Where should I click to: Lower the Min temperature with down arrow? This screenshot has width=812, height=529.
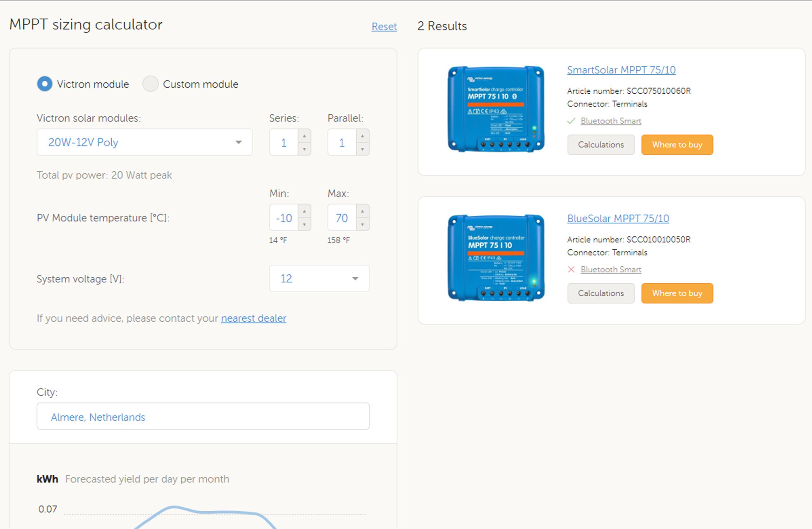(304, 224)
